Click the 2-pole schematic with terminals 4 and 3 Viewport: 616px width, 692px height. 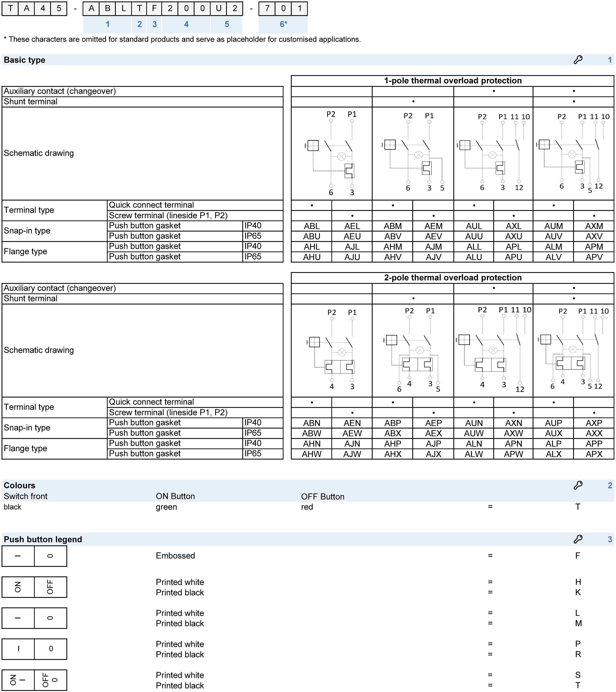tap(332, 350)
